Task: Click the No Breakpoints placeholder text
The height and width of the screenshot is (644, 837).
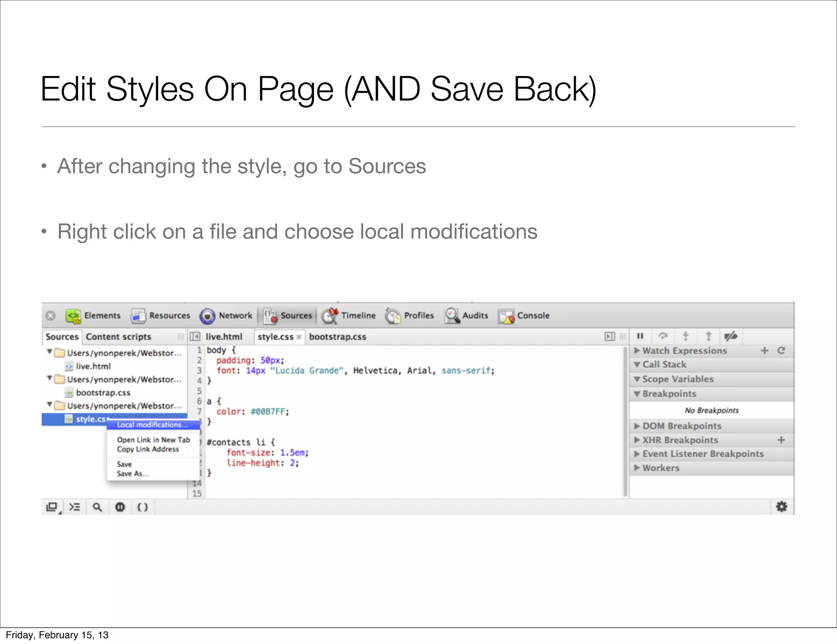Action: coord(712,411)
